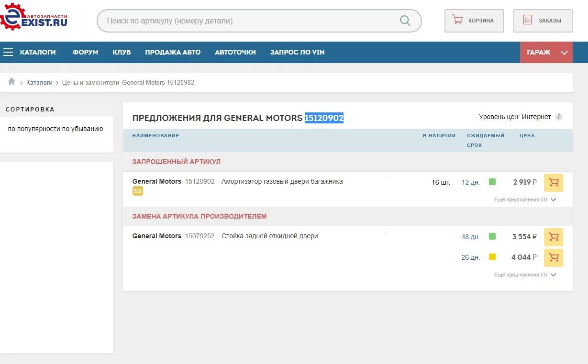Open the Корзина cart button

(x=474, y=21)
